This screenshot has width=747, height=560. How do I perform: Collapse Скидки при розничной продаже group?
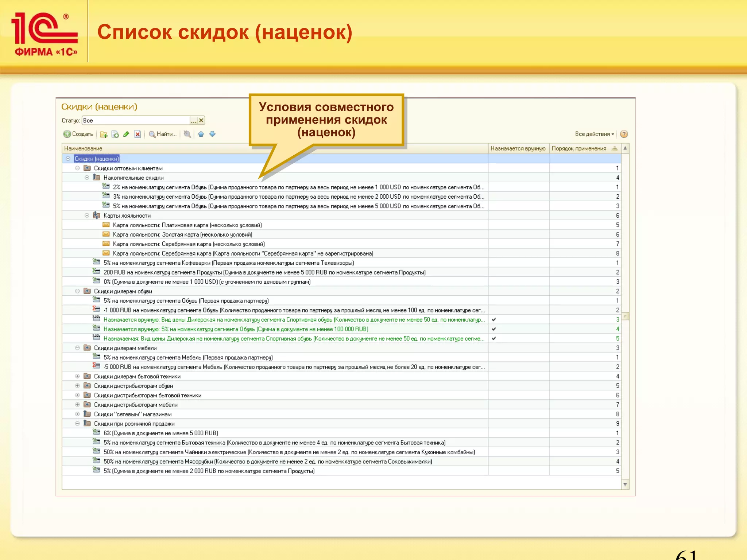pos(77,424)
